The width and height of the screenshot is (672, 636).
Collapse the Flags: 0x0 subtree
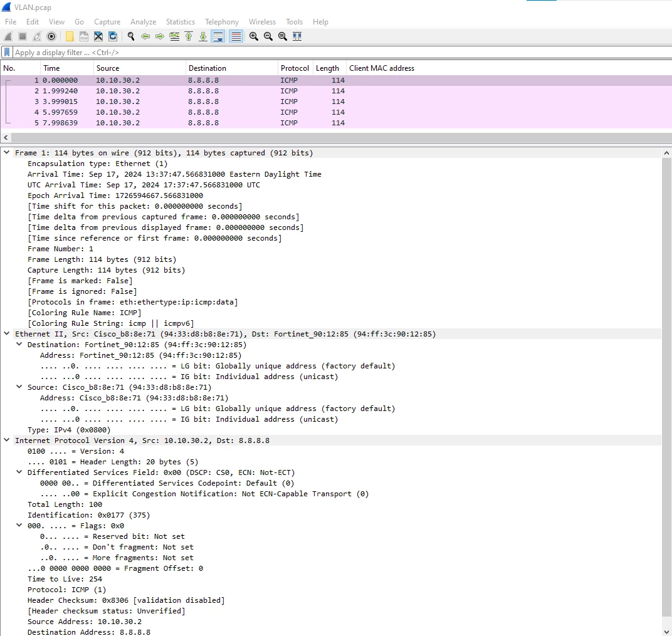19,525
